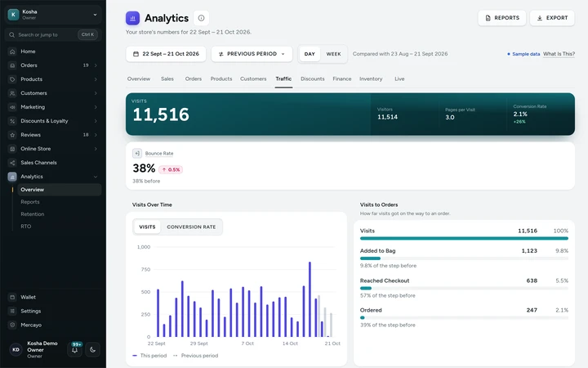Click the Bounce Rate exit icon

pyautogui.click(x=137, y=153)
